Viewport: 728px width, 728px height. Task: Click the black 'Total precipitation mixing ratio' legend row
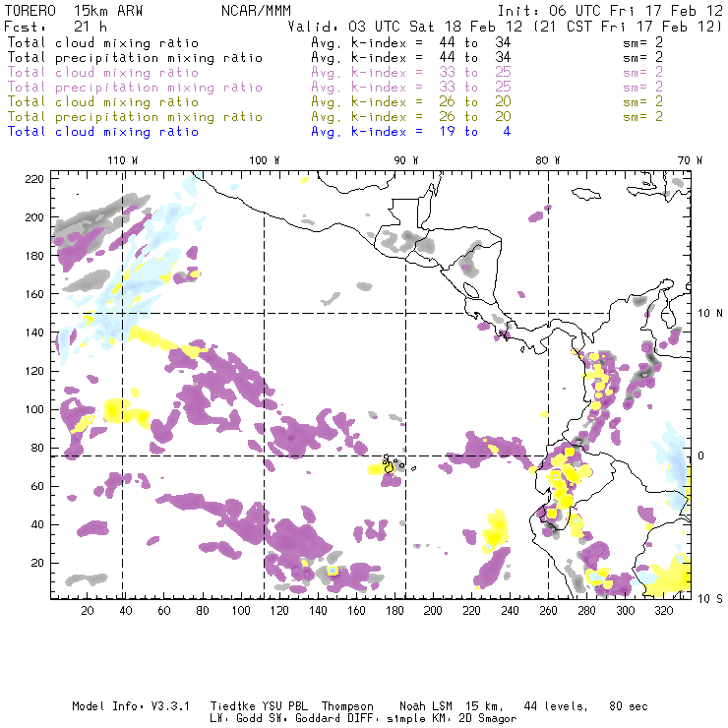click(x=335, y=58)
